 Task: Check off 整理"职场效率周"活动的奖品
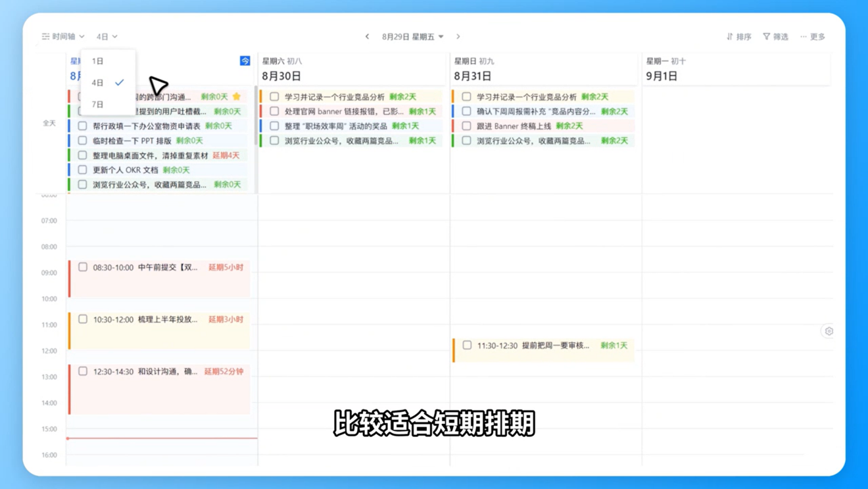[x=274, y=126]
